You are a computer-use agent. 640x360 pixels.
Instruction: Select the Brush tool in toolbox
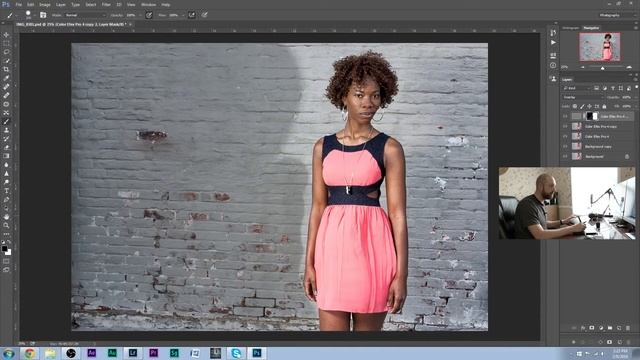coord(6,121)
